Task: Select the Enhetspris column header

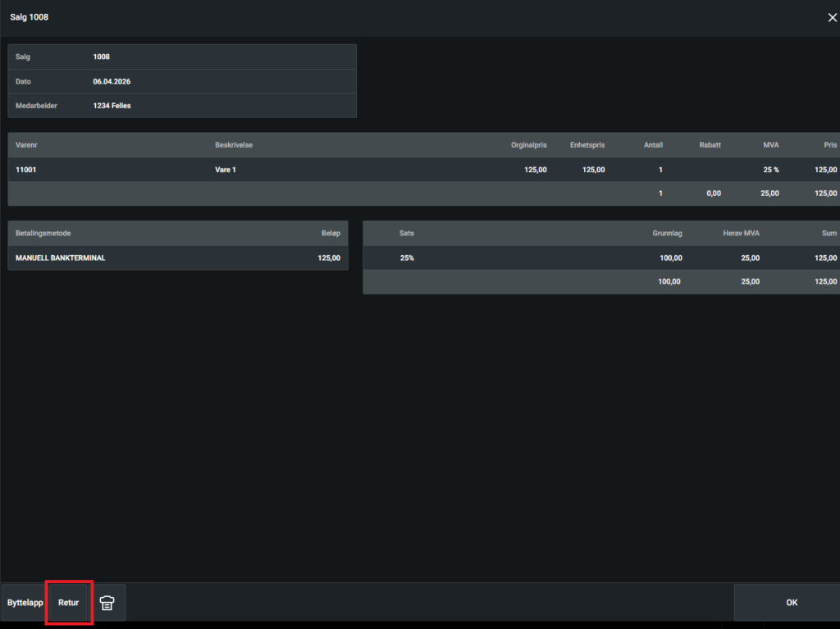Action: coord(587,145)
